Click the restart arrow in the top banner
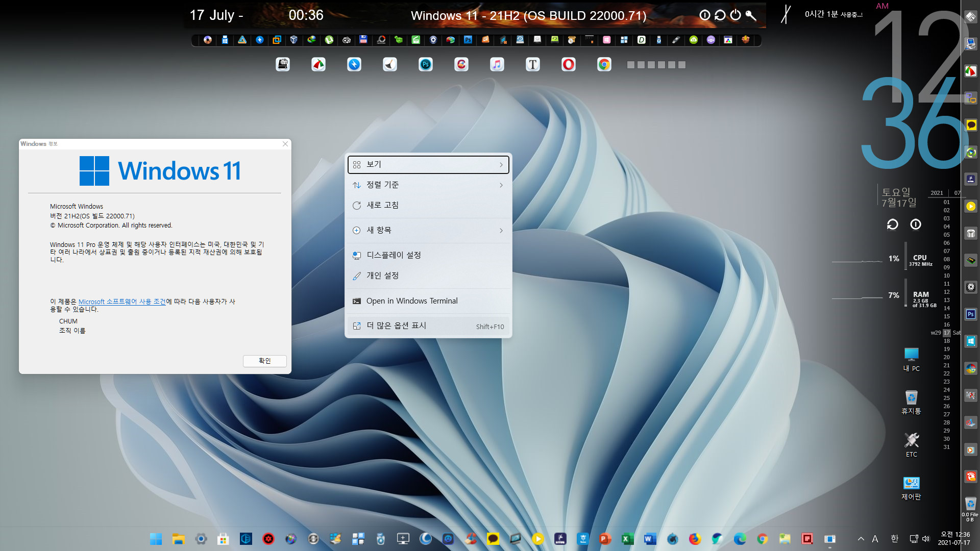Screen dimensions: 980x551 pyautogui.click(x=720, y=15)
